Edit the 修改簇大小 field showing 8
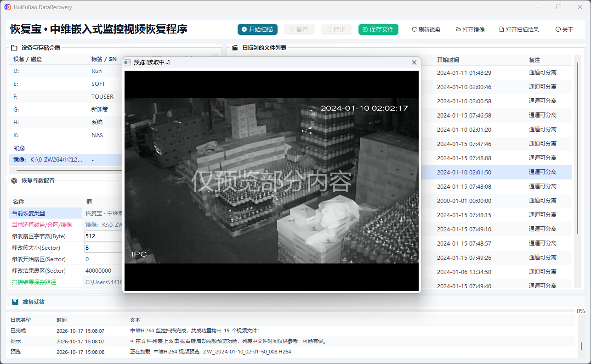Image resolution: width=591 pixels, height=364 pixels. click(103, 248)
